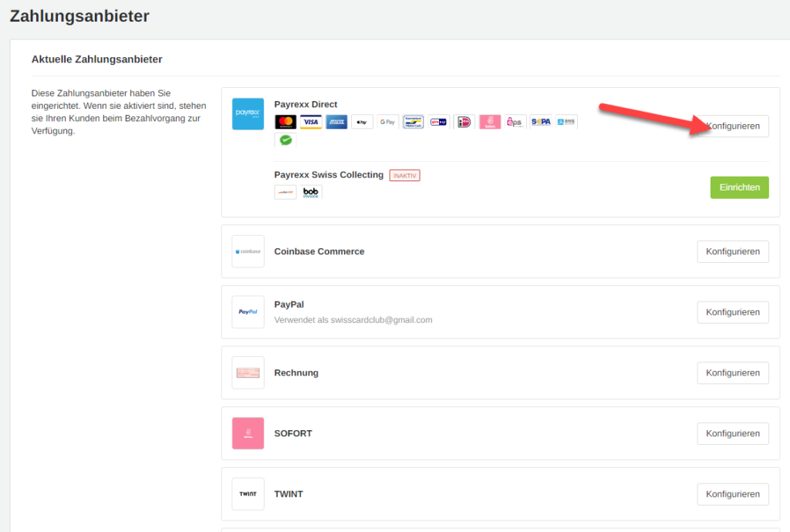Open Konfigurieren for Coinbase Commerce
Viewport: 790px width, 532px height.
(732, 251)
